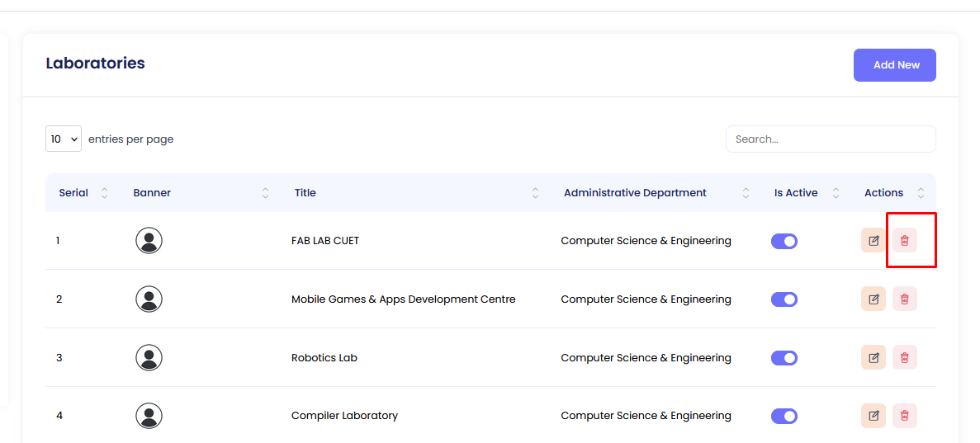The image size is (980, 443).
Task: Focus the Search input field
Action: (830, 139)
